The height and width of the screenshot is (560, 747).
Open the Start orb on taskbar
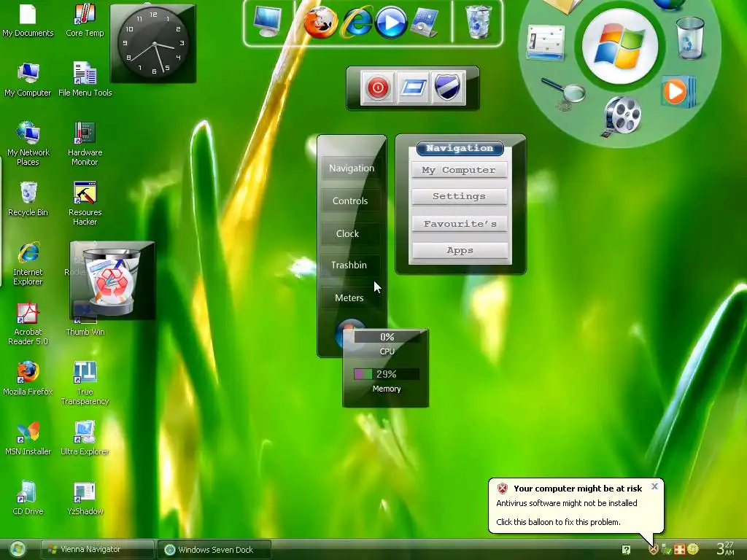18,550
